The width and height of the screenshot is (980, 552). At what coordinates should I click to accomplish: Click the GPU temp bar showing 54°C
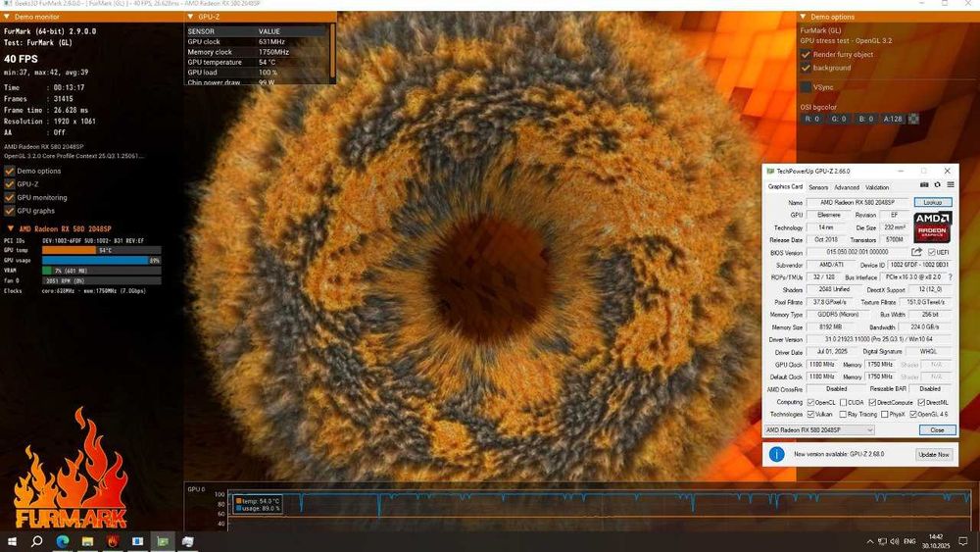(101, 250)
